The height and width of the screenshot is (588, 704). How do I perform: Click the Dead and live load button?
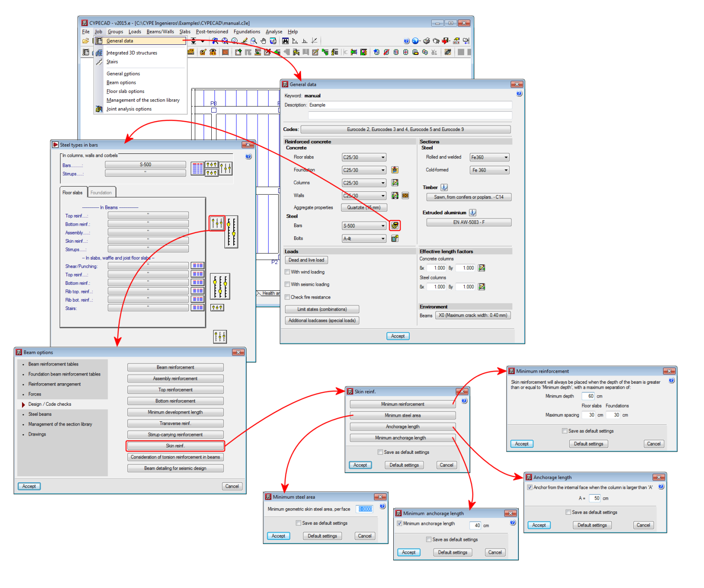(x=306, y=260)
